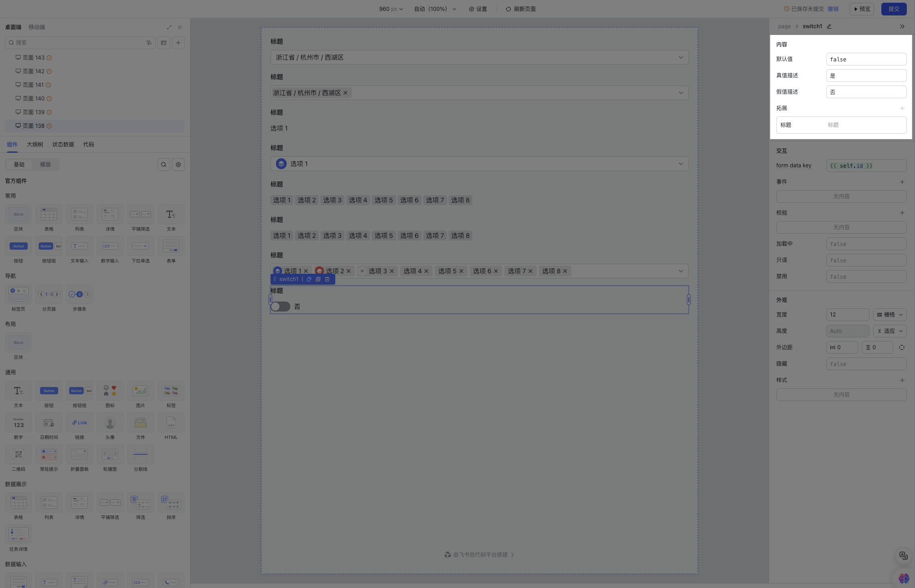Open the 栅格 width unit dropdown
The width and height of the screenshot is (915, 588).
pyautogui.click(x=890, y=315)
